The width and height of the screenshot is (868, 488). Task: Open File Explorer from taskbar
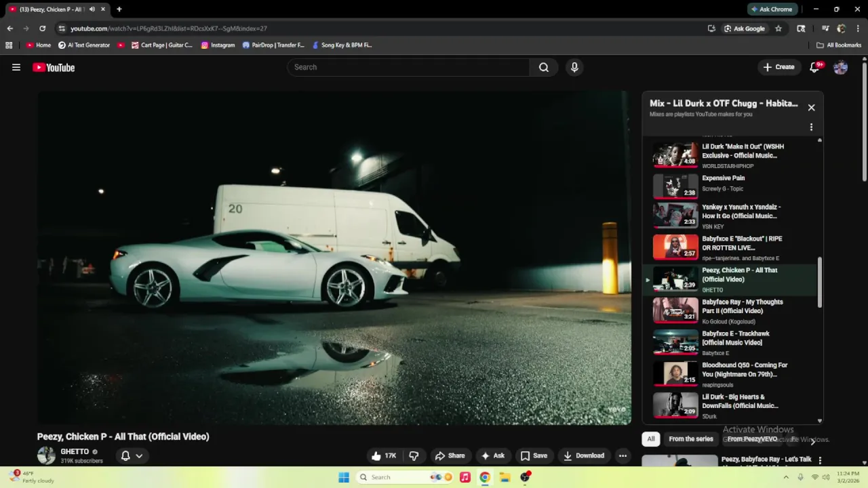coord(505,477)
